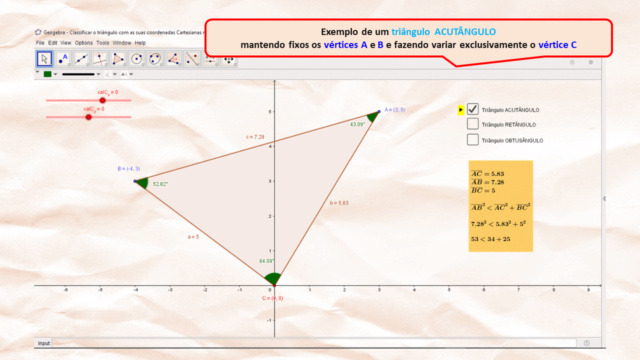Viewport: 640px width, 360px height.
Task: Click the valC_x slider handle
Action: pyautogui.click(x=103, y=100)
